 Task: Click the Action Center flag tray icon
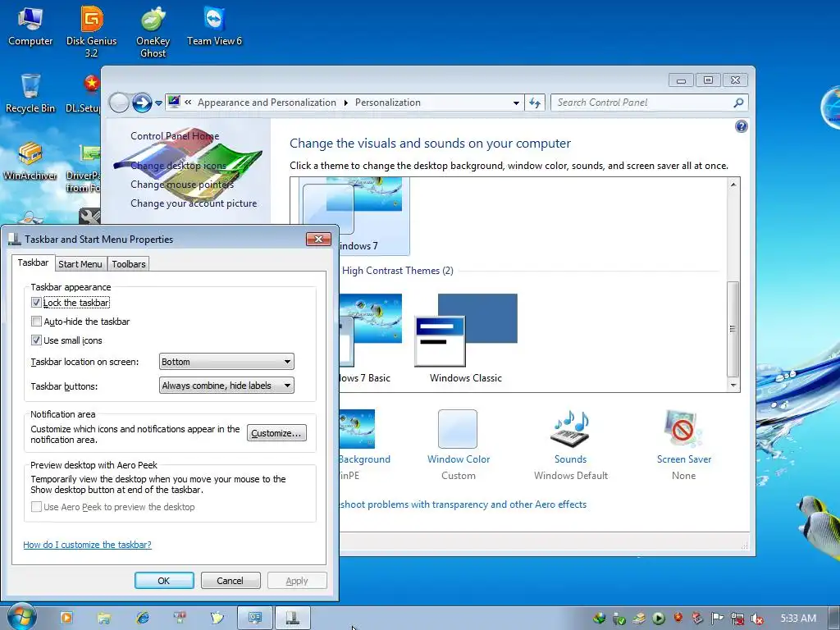[717, 619]
